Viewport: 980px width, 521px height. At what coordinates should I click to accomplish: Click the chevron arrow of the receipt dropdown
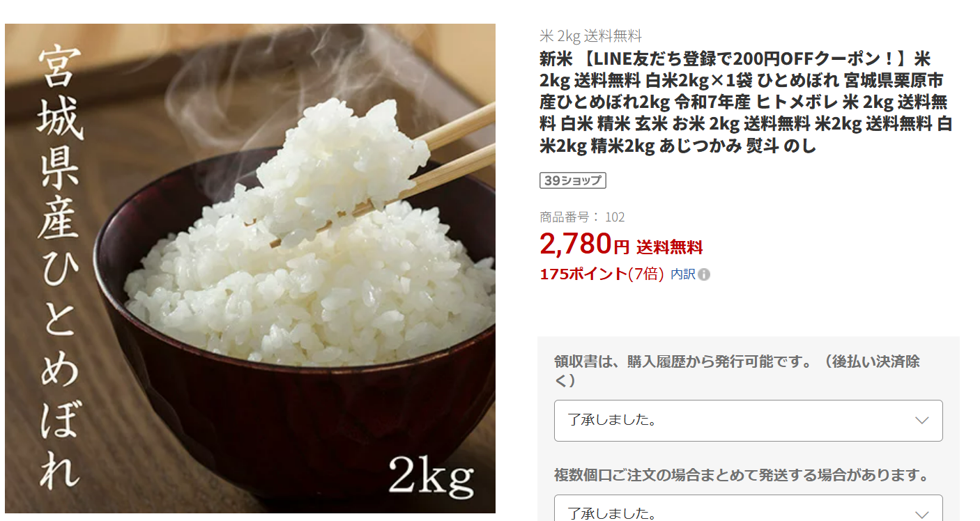tap(921, 420)
